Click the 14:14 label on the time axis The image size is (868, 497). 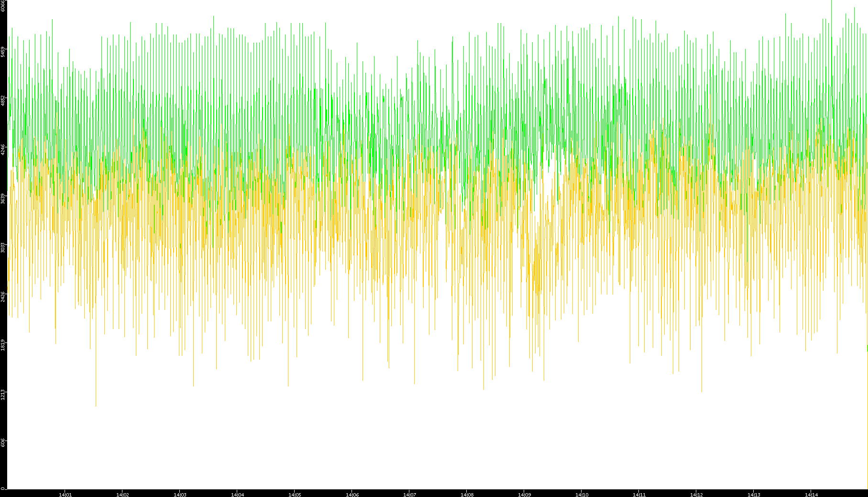(811, 494)
